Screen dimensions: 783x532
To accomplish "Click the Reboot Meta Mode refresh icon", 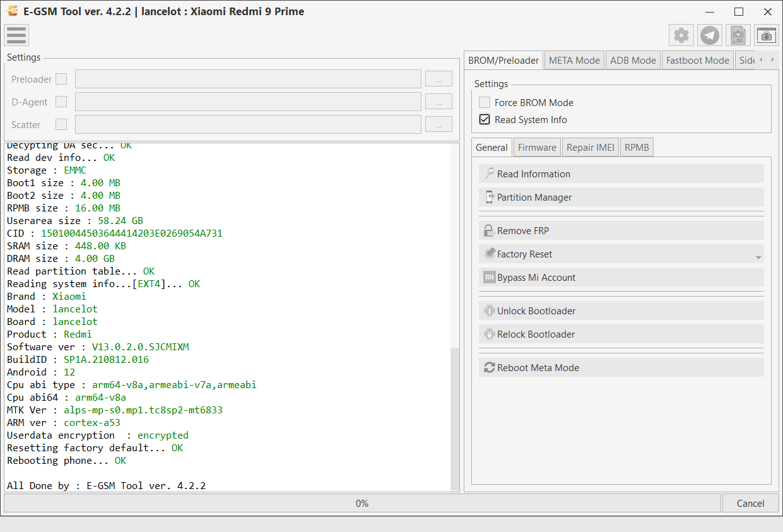I will point(489,368).
